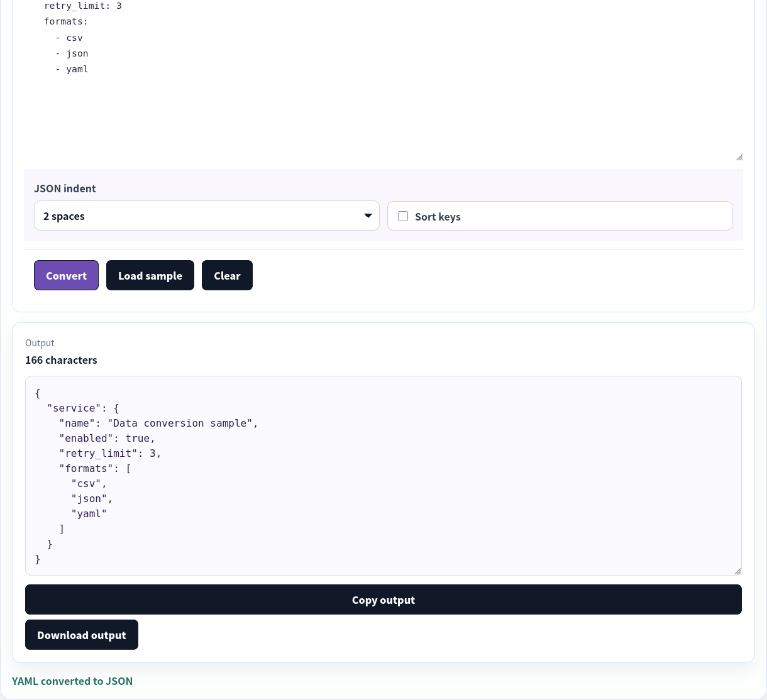Grab the output textarea resize handle

click(737, 571)
